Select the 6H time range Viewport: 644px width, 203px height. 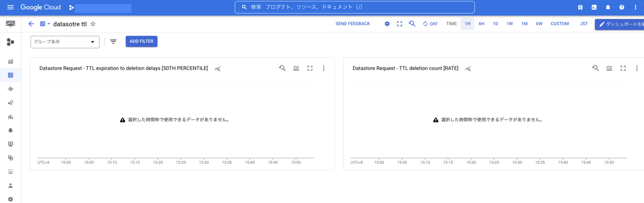pyautogui.click(x=481, y=24)
